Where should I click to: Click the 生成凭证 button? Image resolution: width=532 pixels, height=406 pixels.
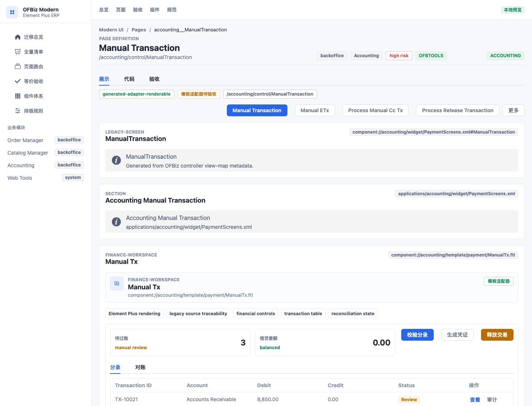tap(457, 335)
